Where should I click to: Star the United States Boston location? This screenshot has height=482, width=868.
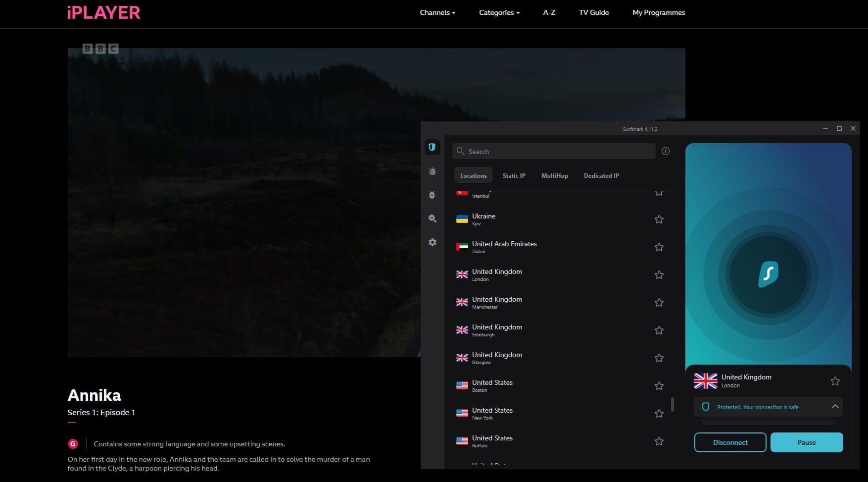click(x=659, y=386)
